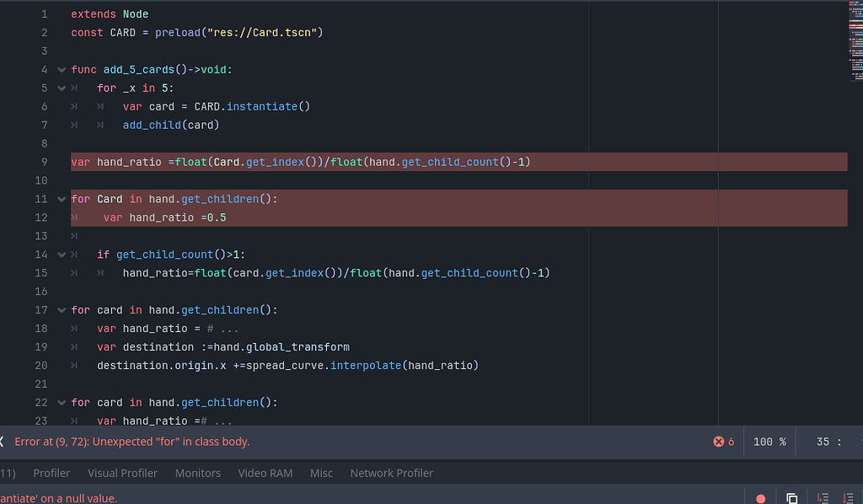The image size is (863, 504).
Task: Click the red circle icon in the bottom toolbar
Action: [760, 497]
